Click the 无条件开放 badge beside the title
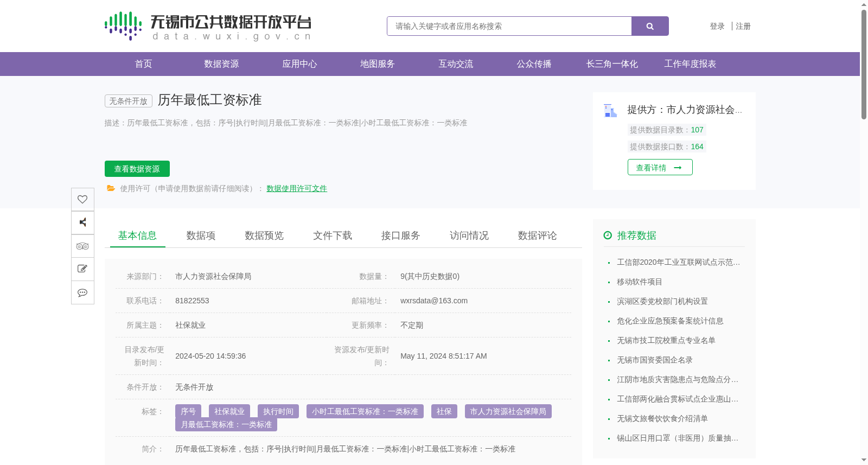The image size is (868, 465). pos(129,101)
